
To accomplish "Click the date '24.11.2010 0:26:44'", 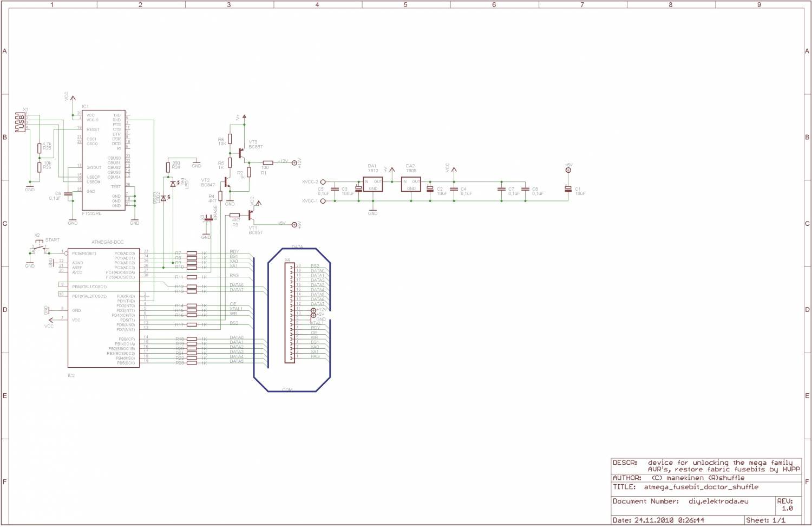I will [670, 520].
